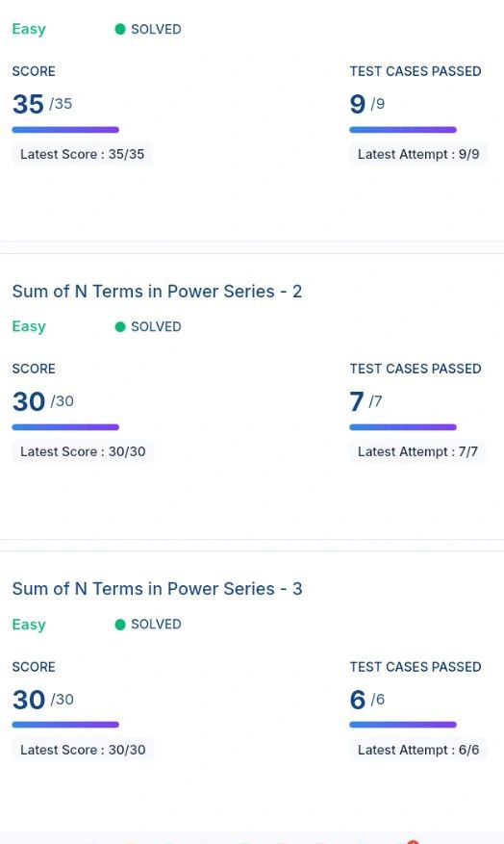Click the Easy difficulty label of Power Series - 2

point(29,327)
